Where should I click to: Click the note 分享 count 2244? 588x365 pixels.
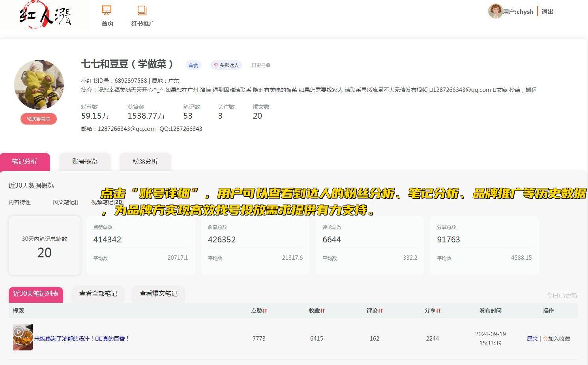click(433, 339)
